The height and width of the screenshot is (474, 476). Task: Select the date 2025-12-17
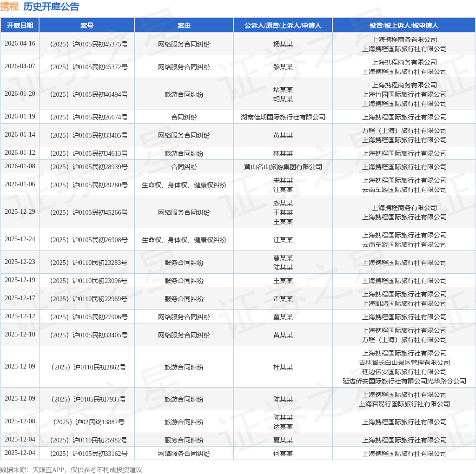20,298
